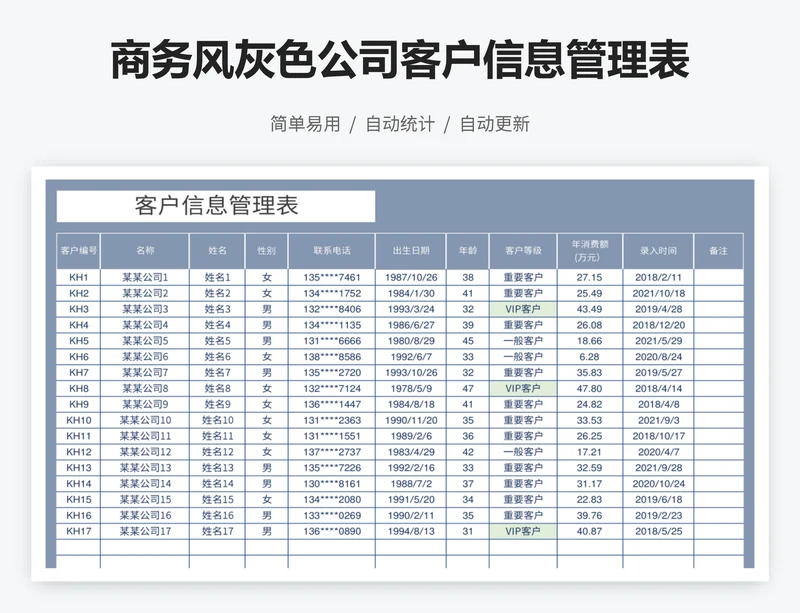This screenshot has height=613, width=800.
Task: Click the subtitle text 自动统计
Action: (x=400, y=124)
